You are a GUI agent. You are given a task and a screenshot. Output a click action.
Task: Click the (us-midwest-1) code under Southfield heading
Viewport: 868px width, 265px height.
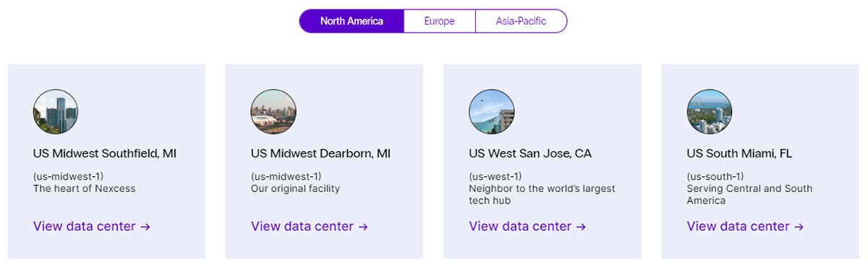pos(69,176)
